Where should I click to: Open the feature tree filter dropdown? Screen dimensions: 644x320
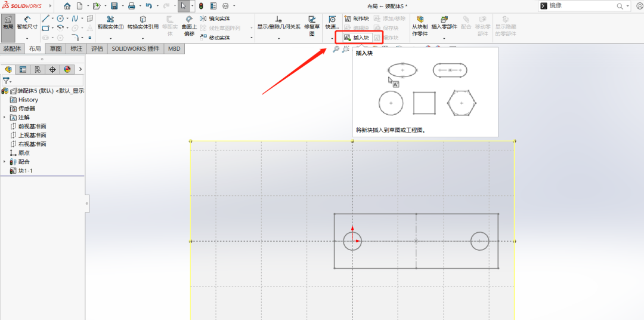7,81
